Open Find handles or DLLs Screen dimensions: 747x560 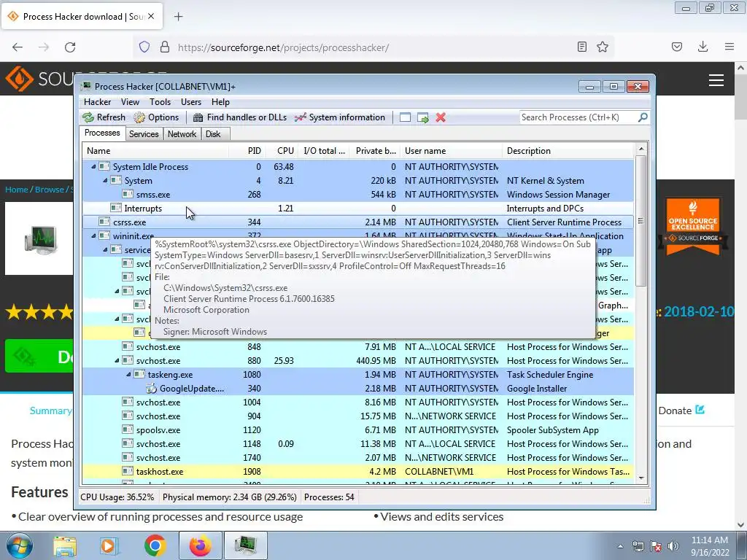239,117
